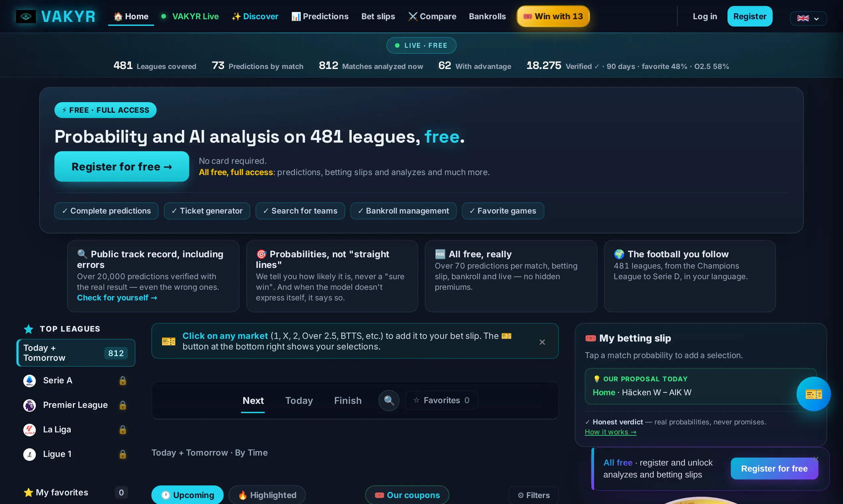
Task: Click the Ticket generator feature chip
Action: (207, 211)
